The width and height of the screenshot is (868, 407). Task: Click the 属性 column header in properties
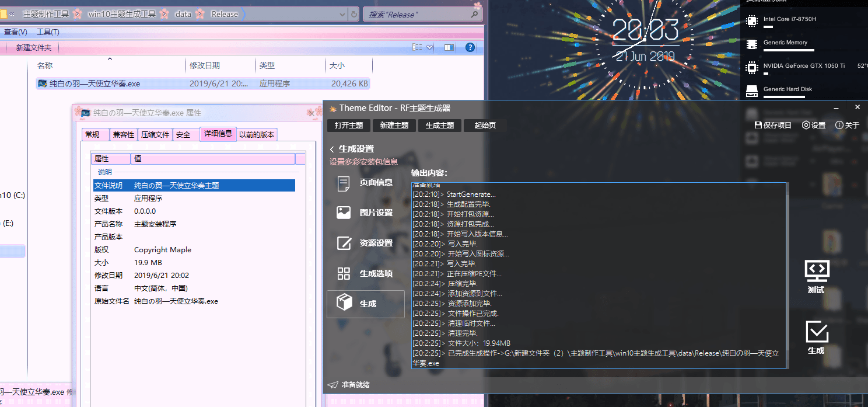(111, 159)
